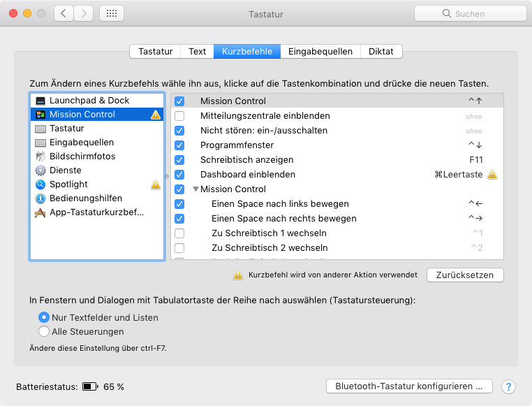
Task: Click the ^↓ shortcut for Programmfenster
Action: 475,145
